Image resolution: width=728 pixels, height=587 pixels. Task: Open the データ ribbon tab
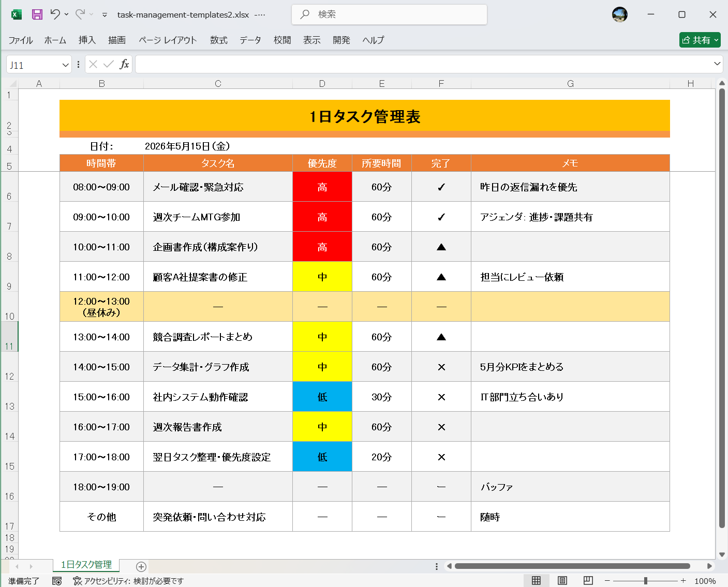[x=250, y=40]
